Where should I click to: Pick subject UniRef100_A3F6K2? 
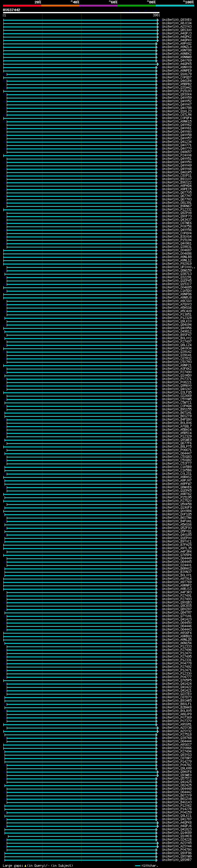176,369
